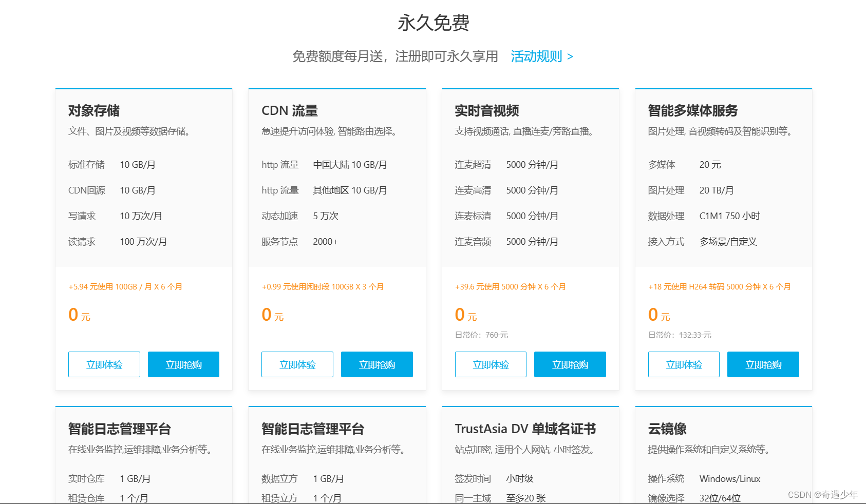Screen dimensions: 866x504
Task: Click the 文件、图片及视频等数据存储 description
Action: pyautogui.click(x=131, y=131)
